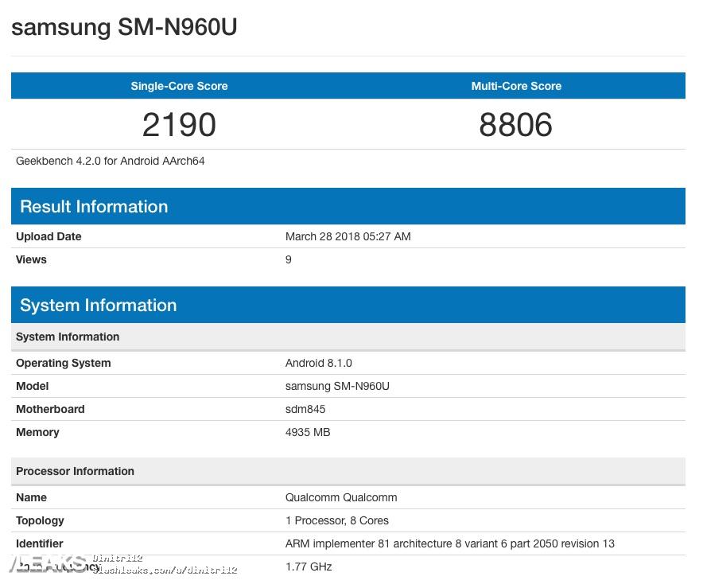Click the 4935 MB memory value
703x588 pixels.
308,432
